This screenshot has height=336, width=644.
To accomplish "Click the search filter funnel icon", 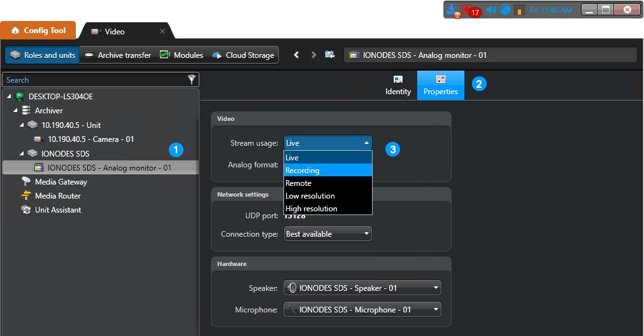I will (191, 80).
